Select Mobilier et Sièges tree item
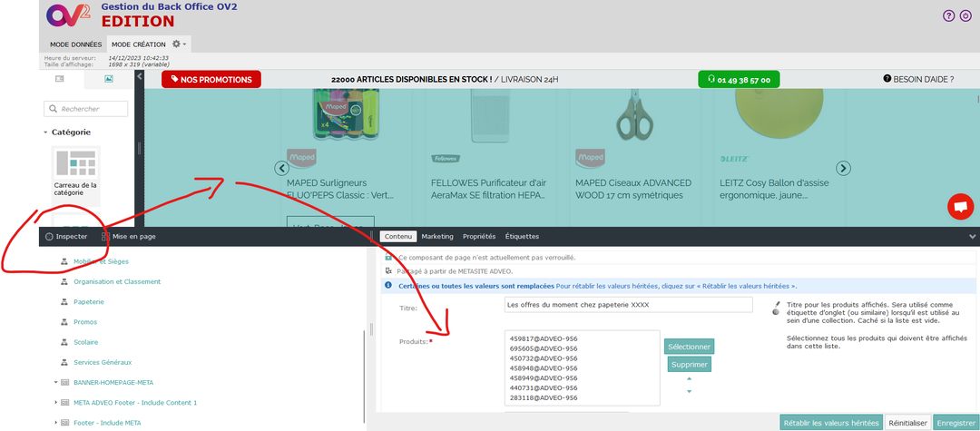The height and width of the screenshot is (431, 980). (x=102, y=261)
